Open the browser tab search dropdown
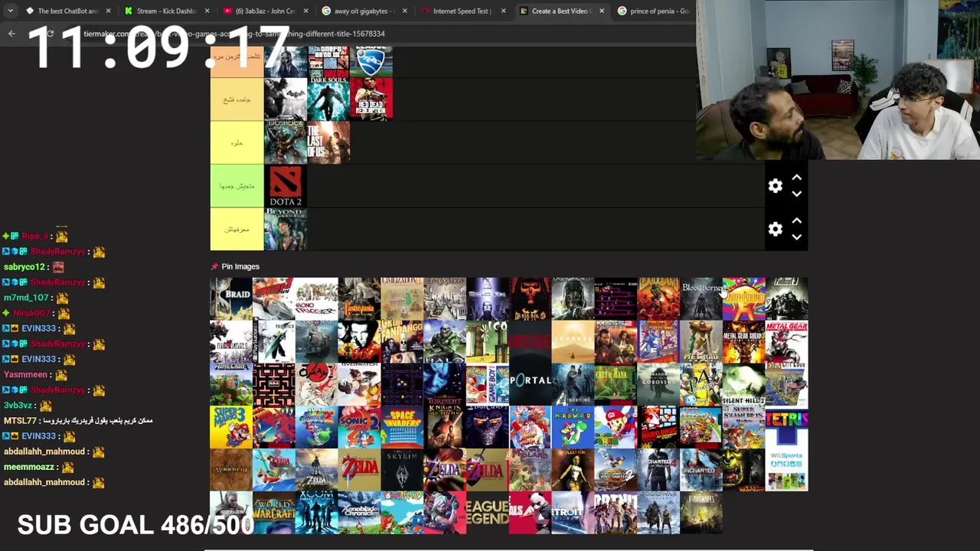 point(9,11)
